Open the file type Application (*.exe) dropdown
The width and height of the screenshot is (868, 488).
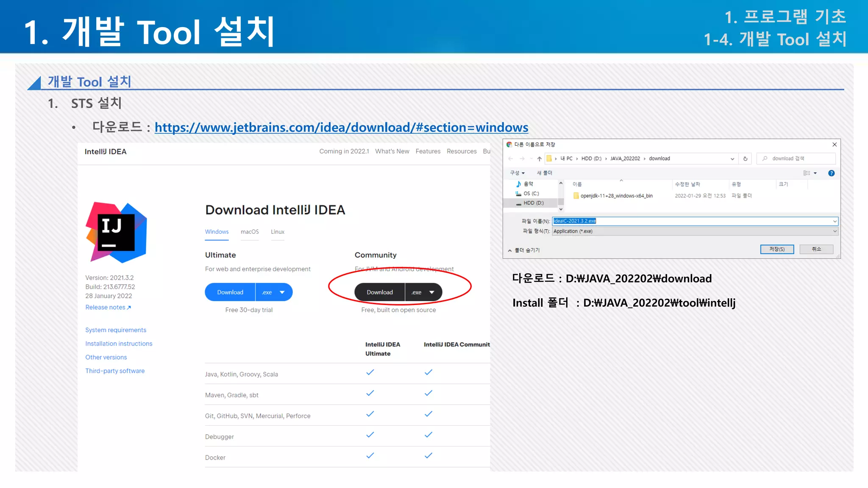(x=695, y=231)
